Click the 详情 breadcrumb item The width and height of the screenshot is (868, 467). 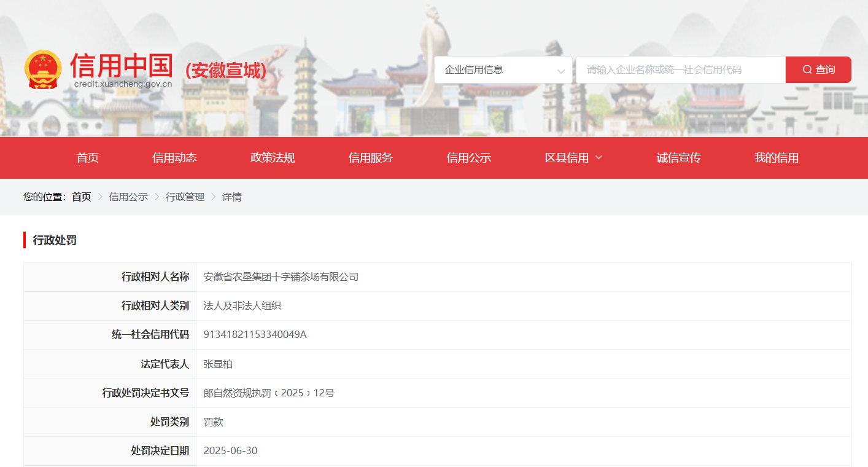coord(232,197)
